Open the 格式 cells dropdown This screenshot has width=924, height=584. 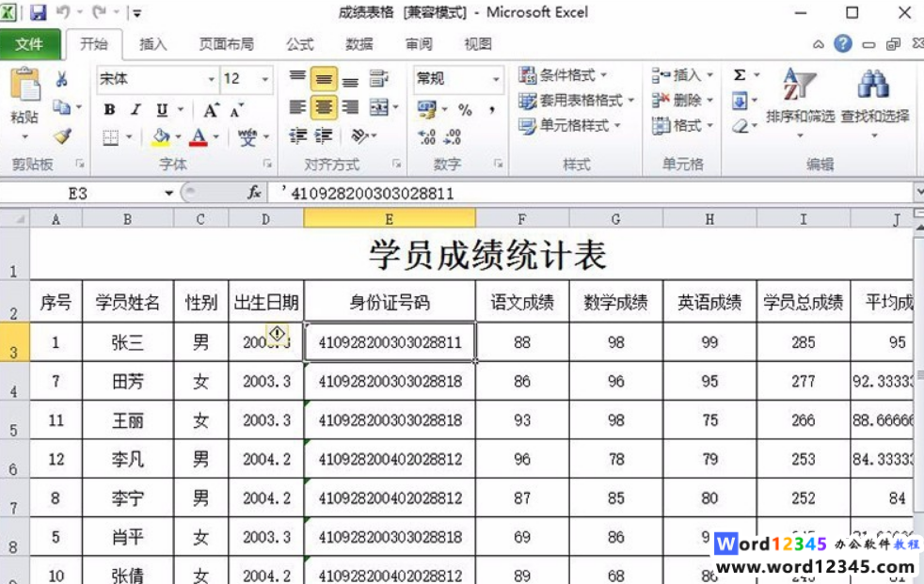pos(682,125)
